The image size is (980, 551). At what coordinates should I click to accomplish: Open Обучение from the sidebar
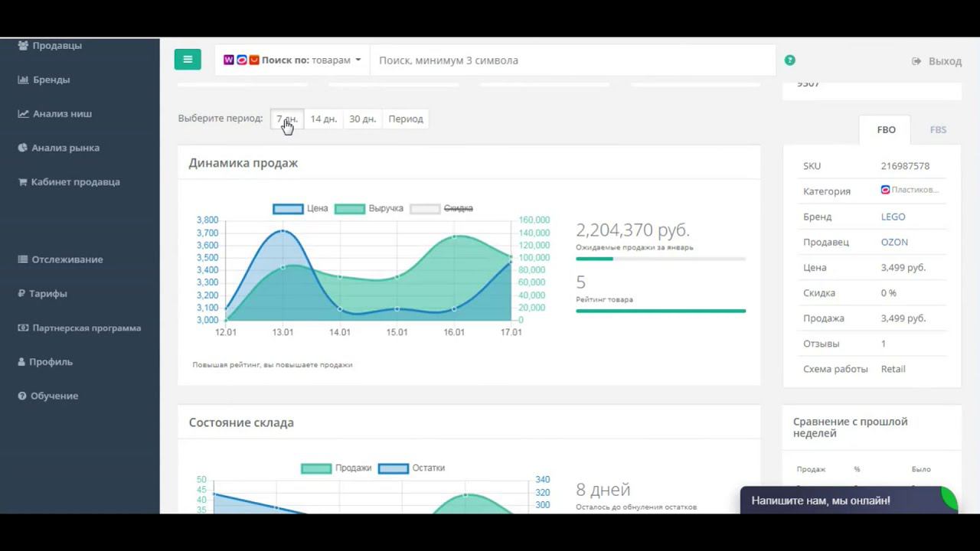point(47,396)
